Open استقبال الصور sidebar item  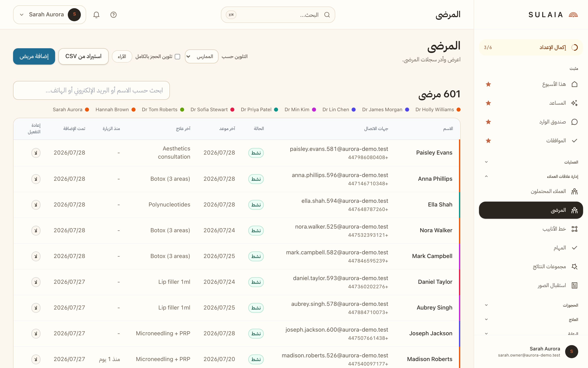point(531,285)
